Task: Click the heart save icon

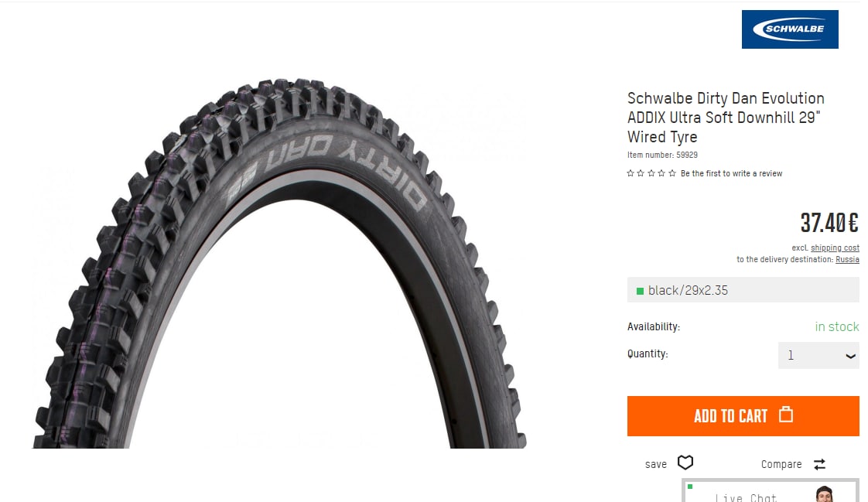Action: pos(685,463)
